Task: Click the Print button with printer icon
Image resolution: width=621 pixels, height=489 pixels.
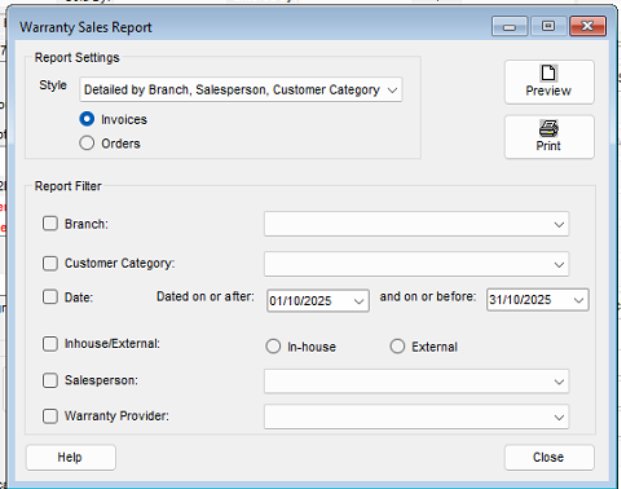Action: (549, 137)
